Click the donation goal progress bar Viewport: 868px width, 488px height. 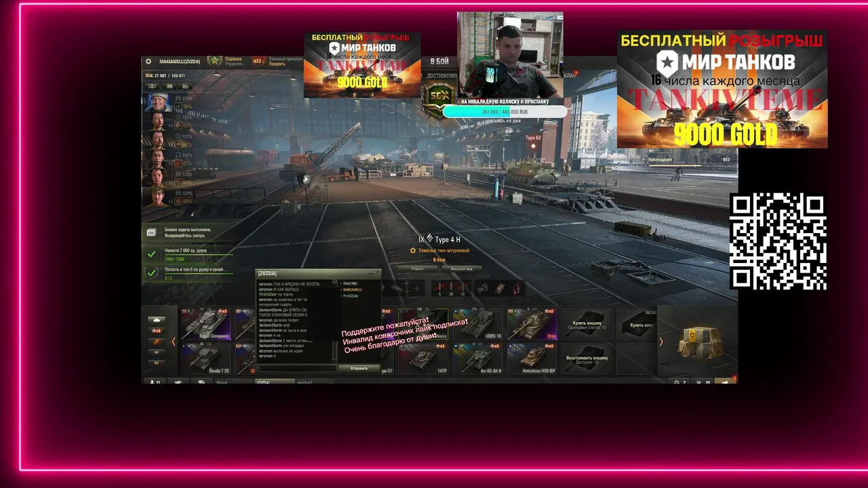pos(505,112)
